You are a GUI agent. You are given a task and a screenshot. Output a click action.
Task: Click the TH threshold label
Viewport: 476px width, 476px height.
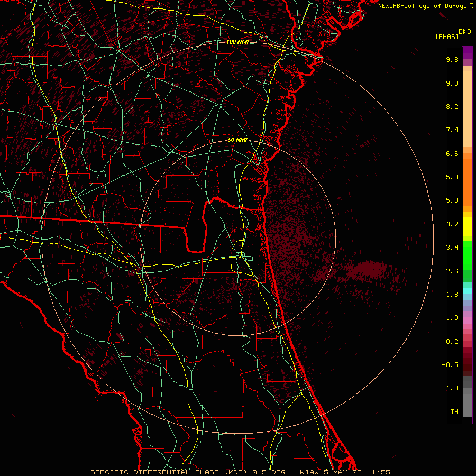click(454, 412)
